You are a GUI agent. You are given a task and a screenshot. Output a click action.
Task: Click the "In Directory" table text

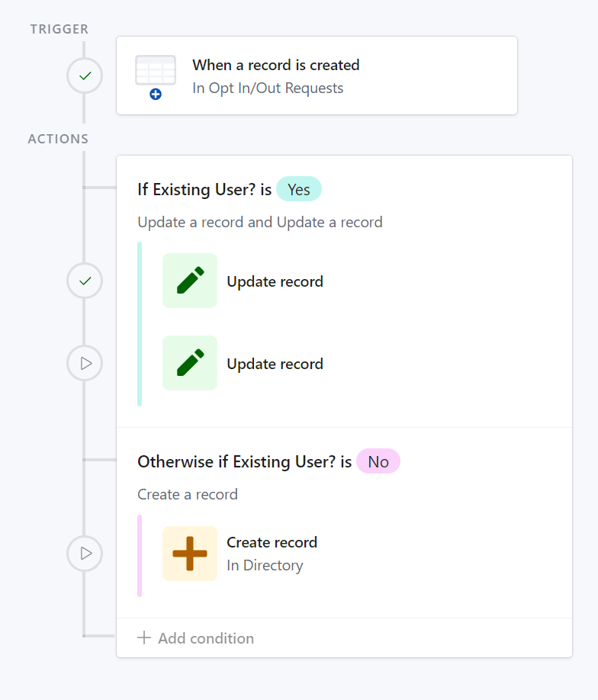[x=265, y=566]
